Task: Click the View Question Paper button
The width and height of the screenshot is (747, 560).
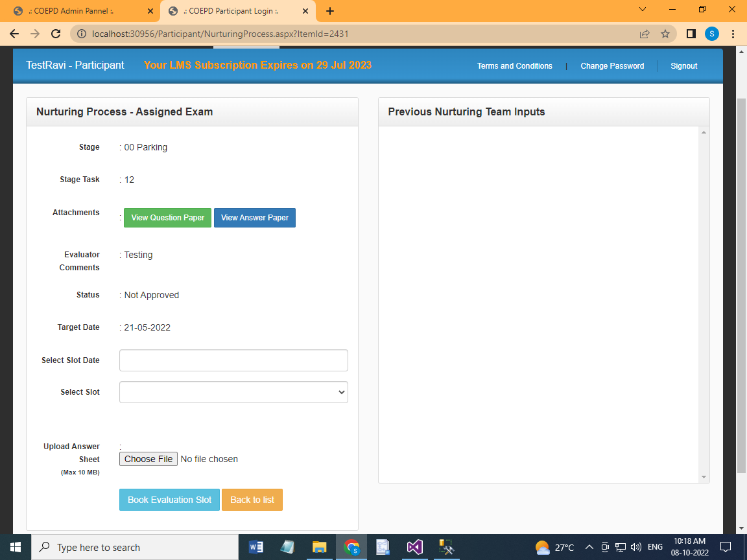Action: [167, 218]
